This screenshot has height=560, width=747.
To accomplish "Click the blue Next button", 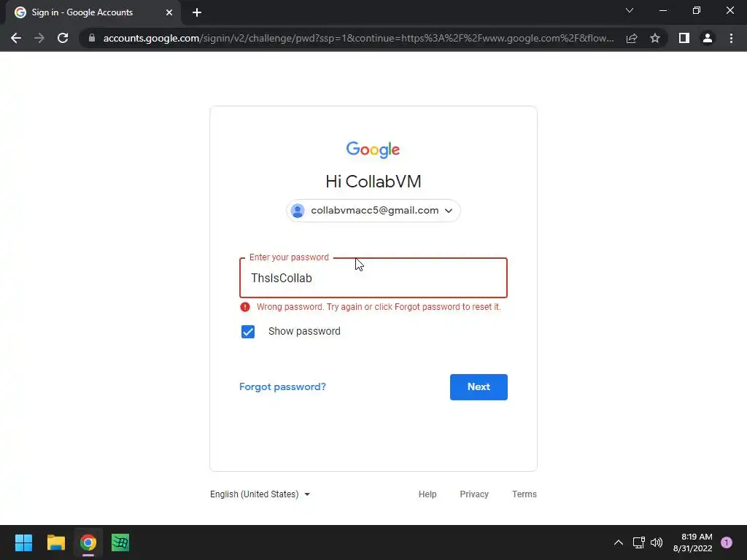I will pyautogui.click(x=479, y=387).
